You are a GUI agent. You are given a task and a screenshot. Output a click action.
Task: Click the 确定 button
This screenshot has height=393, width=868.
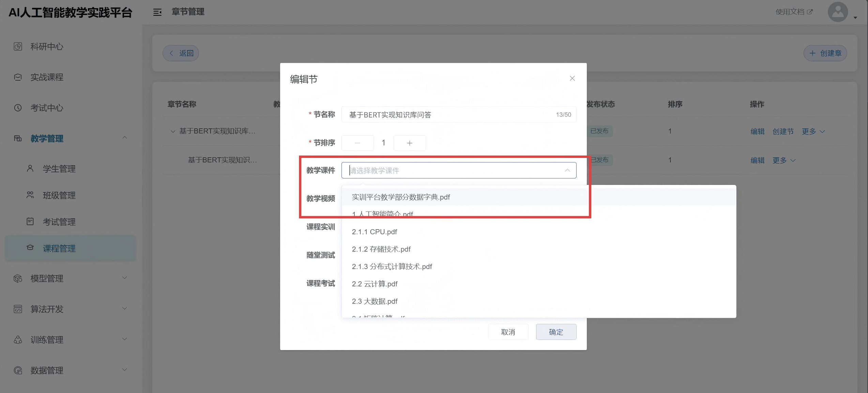556,332
